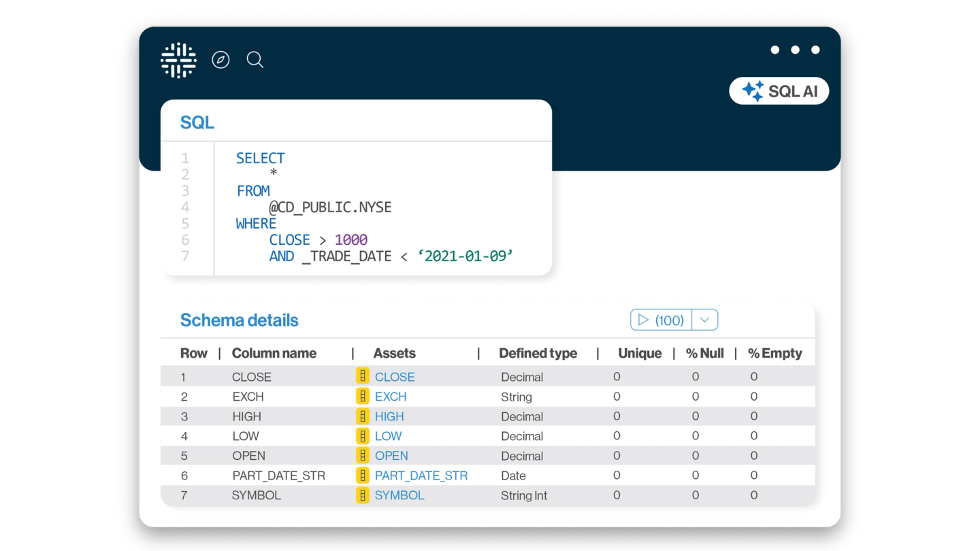Click the asset icon beside CLOSE column
Image resolution: width=980 pixels, height=551 pixels.
point(363,376)
